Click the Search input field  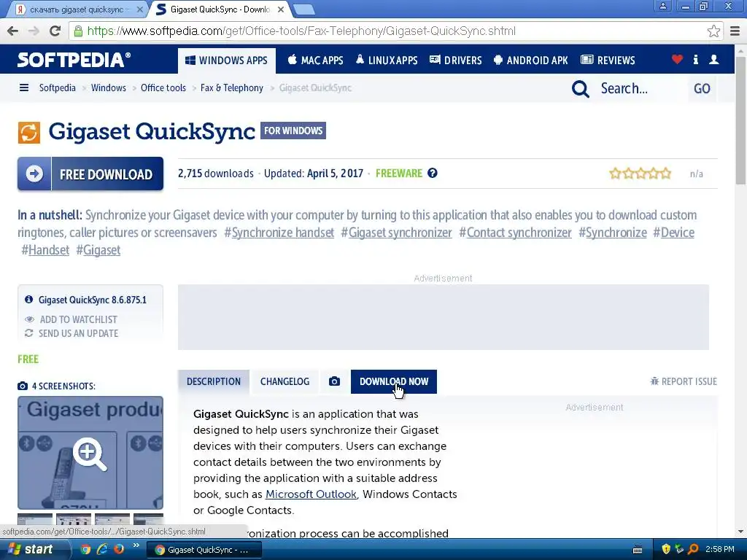(640, 88)
